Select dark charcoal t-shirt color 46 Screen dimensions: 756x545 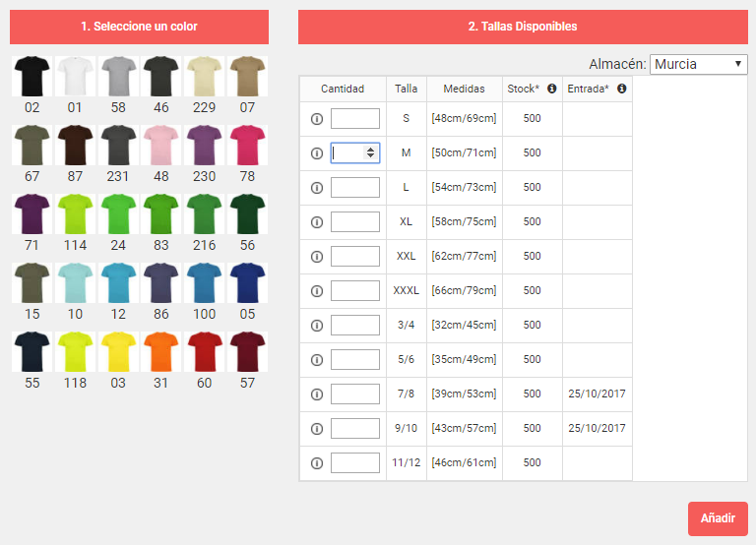click(161, 76)
